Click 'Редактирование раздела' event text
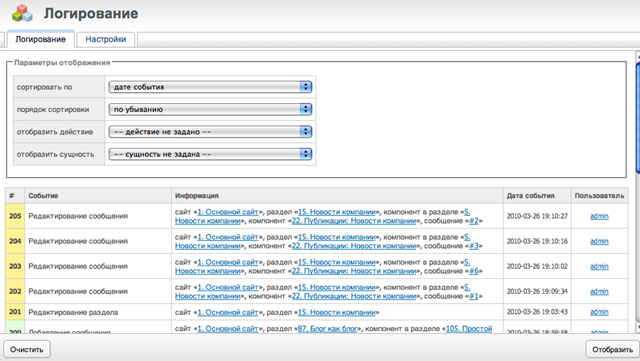640x361 pixels. click(73, 312)
